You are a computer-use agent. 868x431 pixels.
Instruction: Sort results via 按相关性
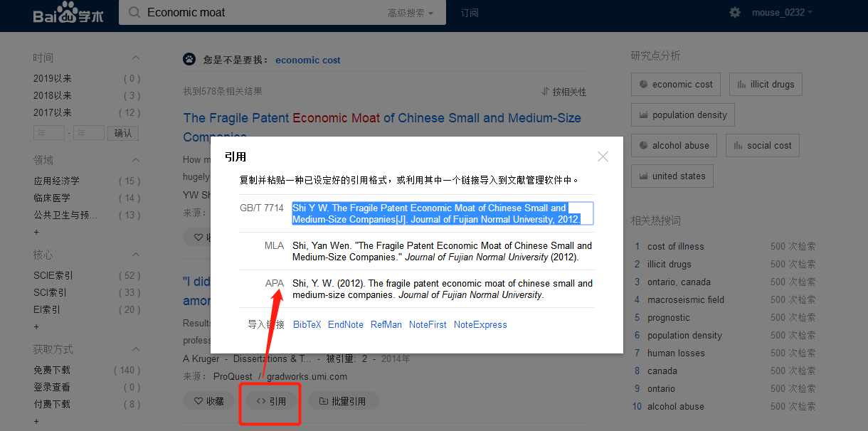(563, 92)
